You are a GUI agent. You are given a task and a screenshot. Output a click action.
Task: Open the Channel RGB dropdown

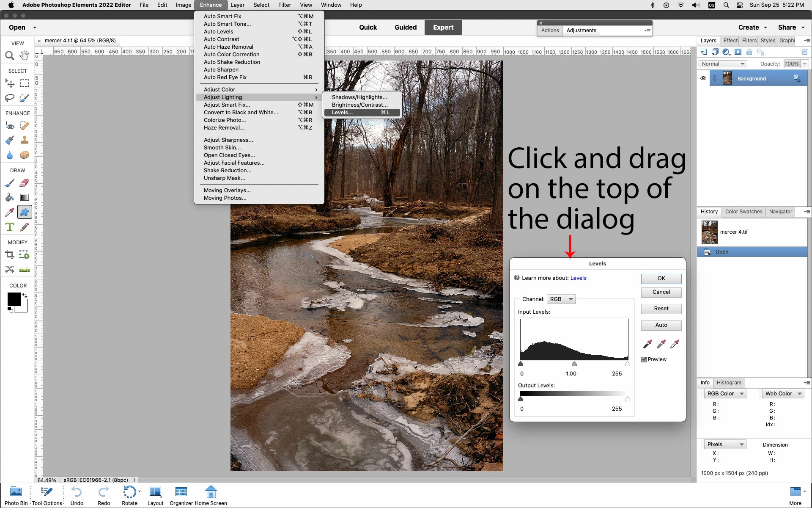561,299
